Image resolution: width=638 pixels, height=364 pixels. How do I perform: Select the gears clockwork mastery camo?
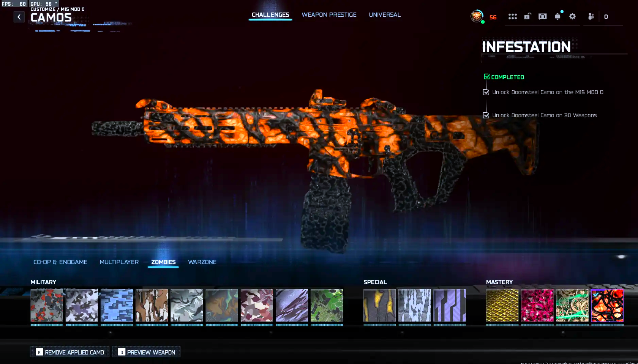click(572, 306)
